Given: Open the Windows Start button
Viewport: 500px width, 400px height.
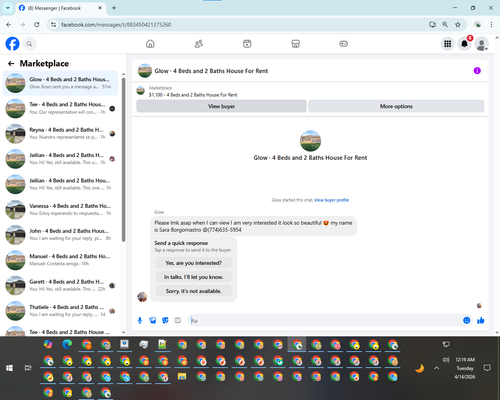Looking at the screenshot, I should point(9,368).
